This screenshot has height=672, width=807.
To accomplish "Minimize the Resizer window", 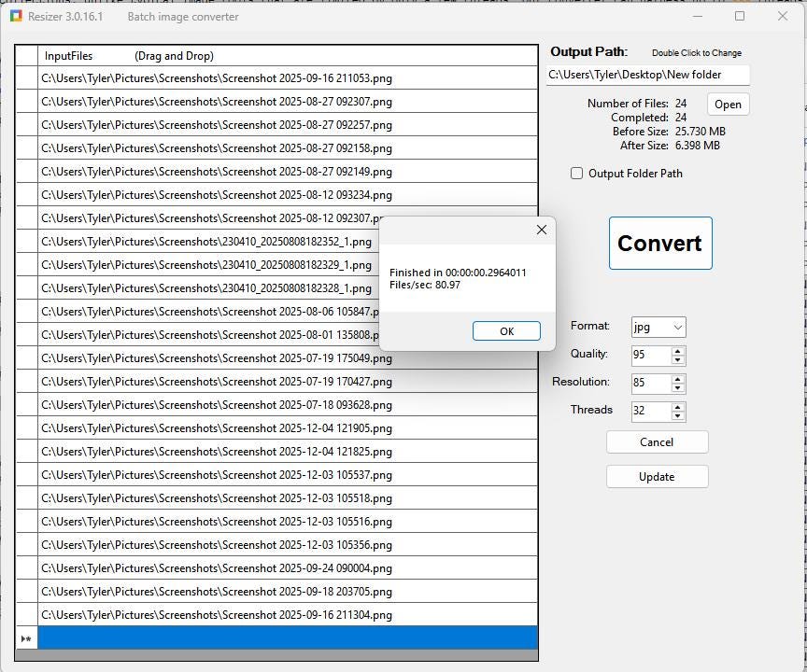I will [x=698, y=17].
